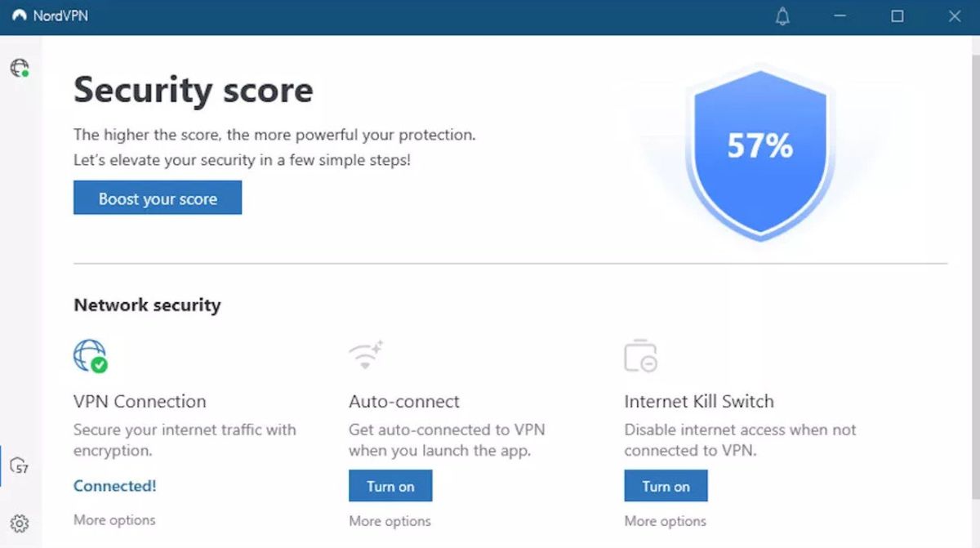Click the Security score heading text
980x548 pixels.
coord(193,90)
